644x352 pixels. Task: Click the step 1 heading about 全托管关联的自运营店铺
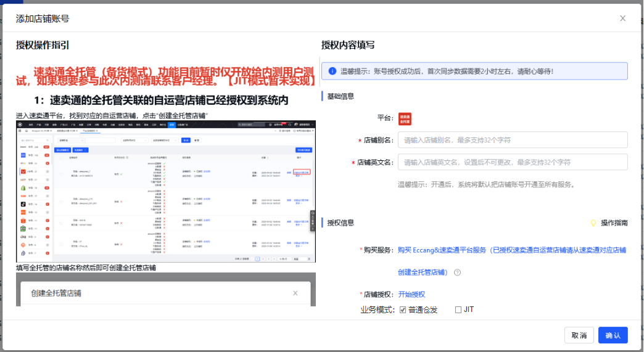click(161, 100)
